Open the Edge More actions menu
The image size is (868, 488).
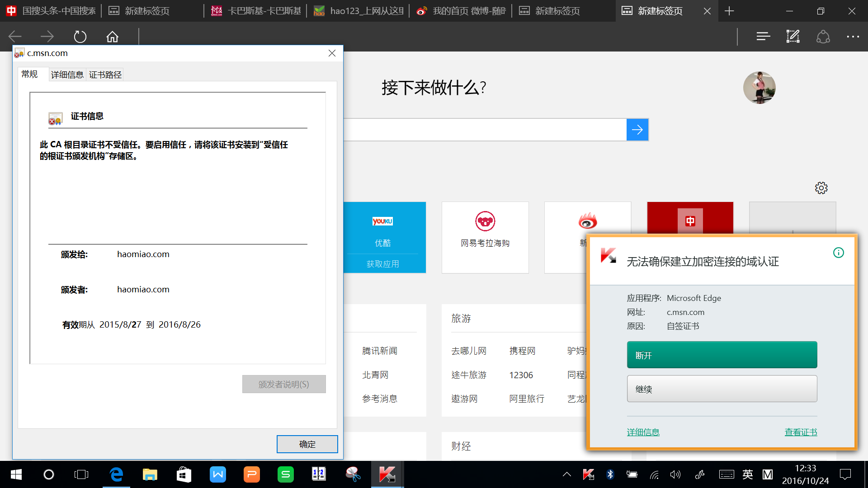(x=853, y=37)
